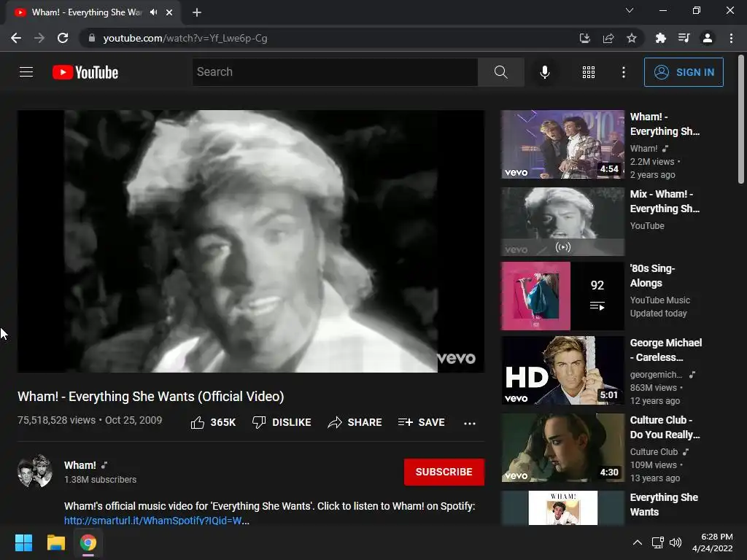Click the address bar URL

coord(185,38)
